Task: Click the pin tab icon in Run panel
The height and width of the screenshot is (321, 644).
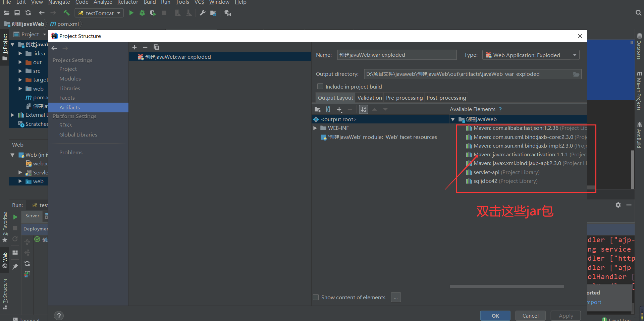Action: 15,267
